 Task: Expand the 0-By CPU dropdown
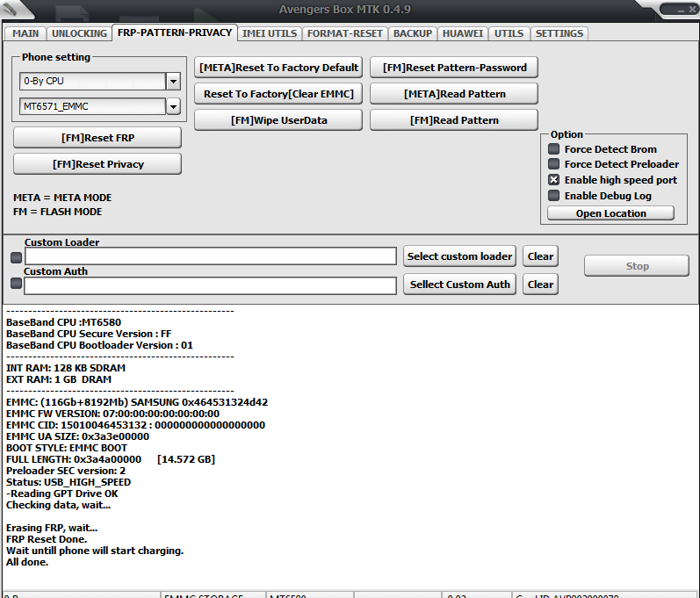click(172, 82)
